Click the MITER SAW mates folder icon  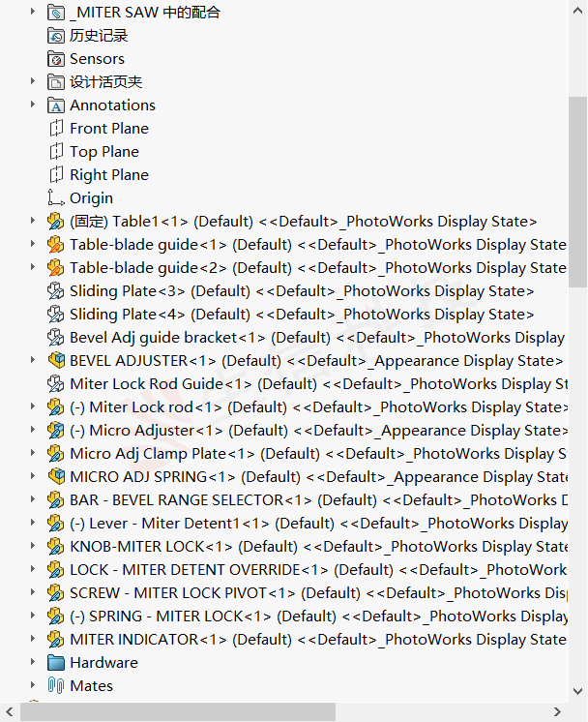[x=56, y=13]
